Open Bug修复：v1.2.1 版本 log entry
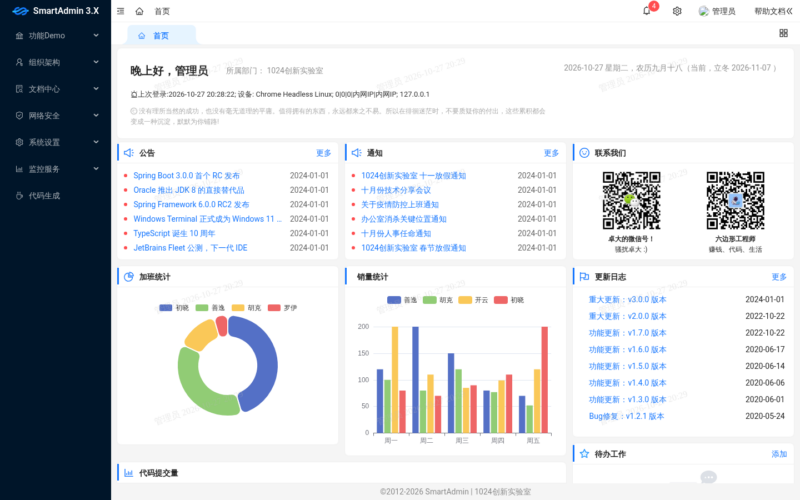 point(627,416)
